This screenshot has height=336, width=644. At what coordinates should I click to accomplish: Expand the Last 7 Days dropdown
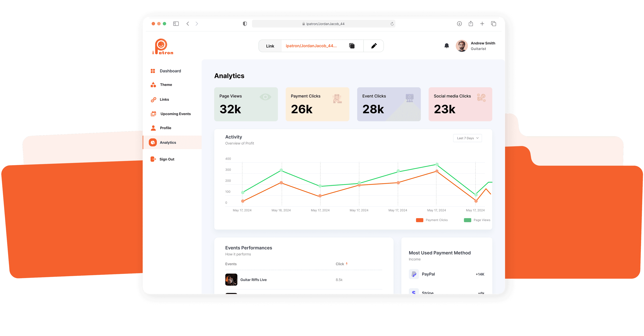click(x=467, y=138)
